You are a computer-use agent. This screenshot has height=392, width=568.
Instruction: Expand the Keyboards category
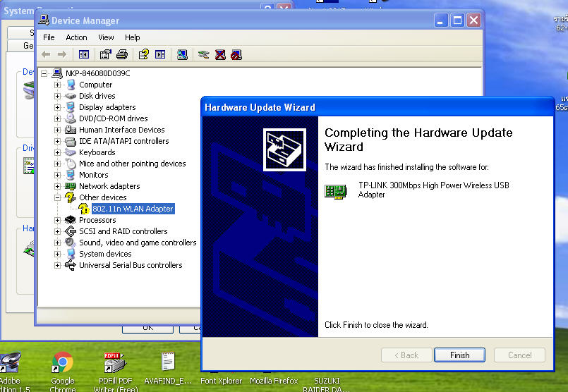click(x=57, y=152)
